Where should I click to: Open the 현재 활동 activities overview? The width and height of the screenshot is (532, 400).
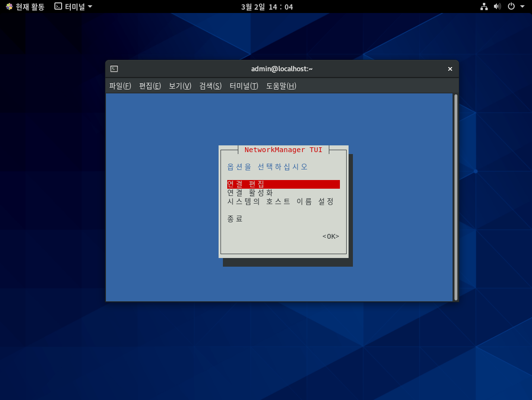click(25, 7)
